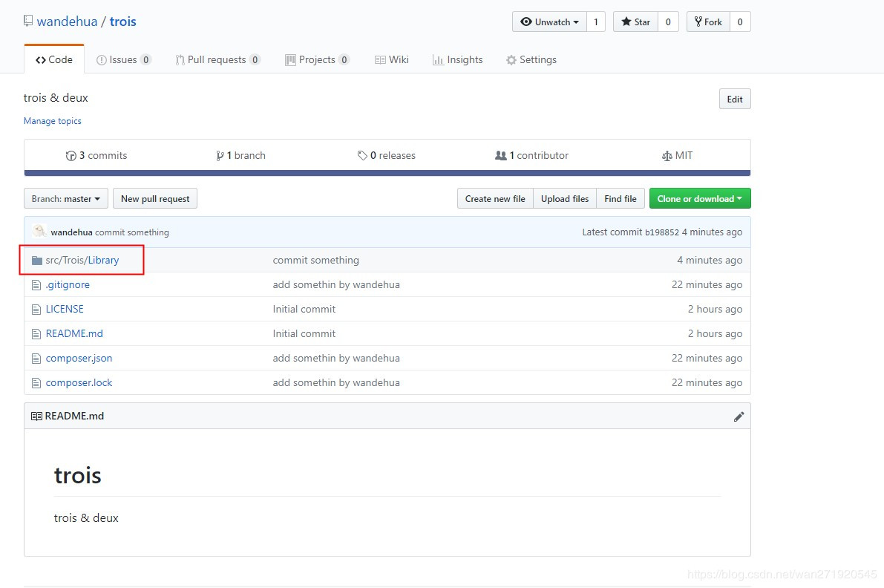
Task: Open README.md in the file list
Action: tap(74, 334)
